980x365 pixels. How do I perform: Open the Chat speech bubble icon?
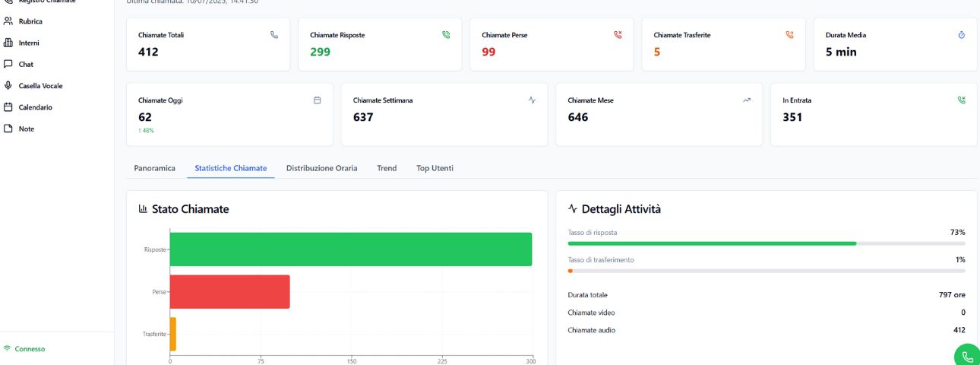(x=8, y=64)
